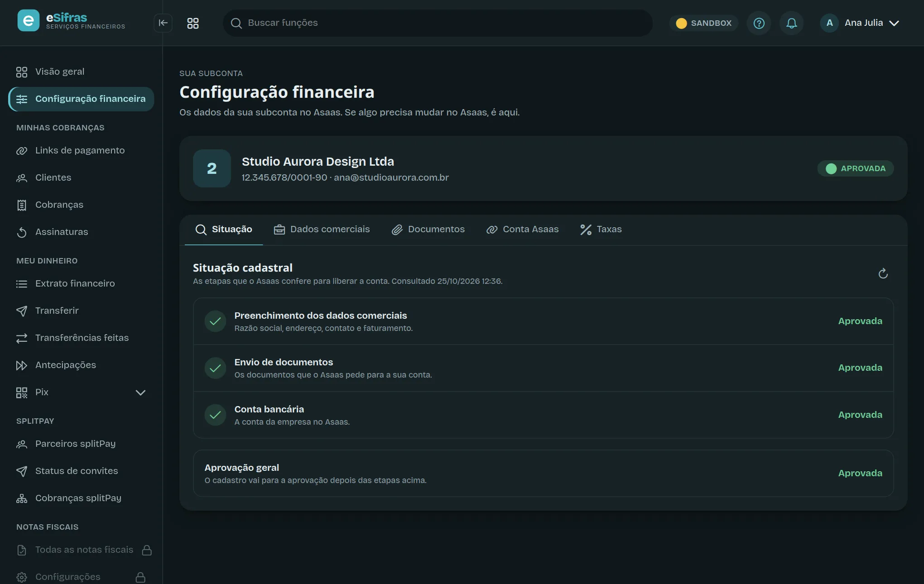Screen dimensions: 924x584
Task: Click Aprovada status for Aprovação geral
Action: pos(860,474)
